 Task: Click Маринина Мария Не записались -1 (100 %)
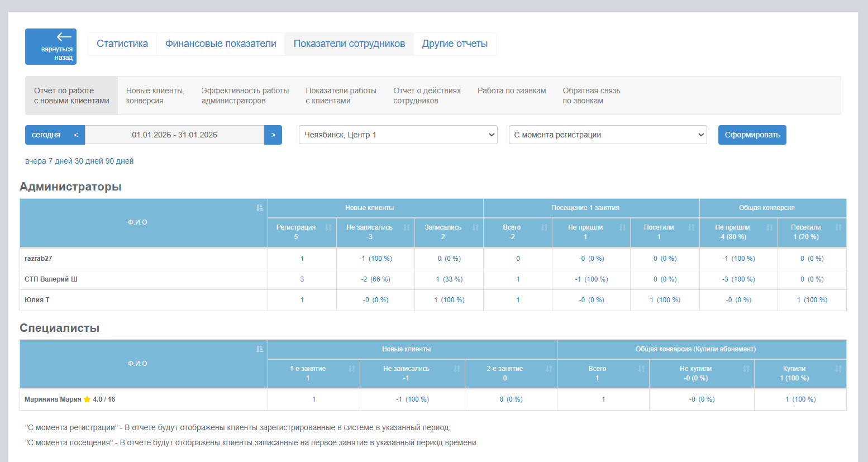point(412,399)
